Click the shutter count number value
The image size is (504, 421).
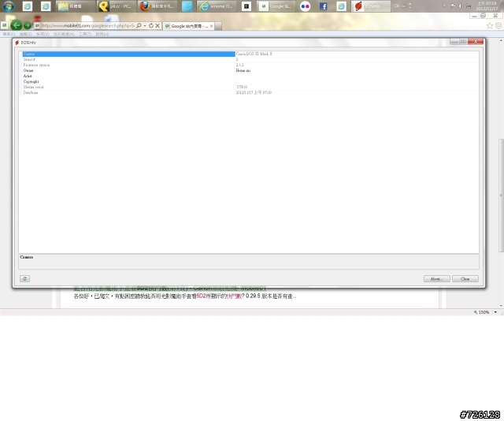point(242,87)
